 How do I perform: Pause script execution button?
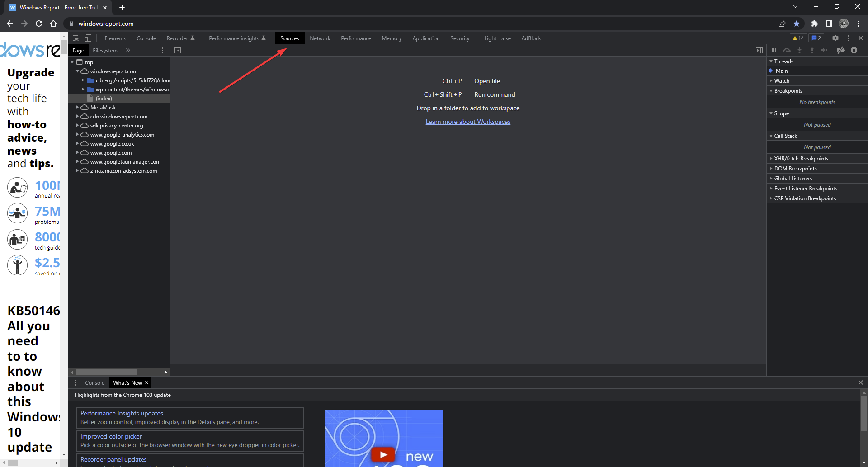(x=774, y=51)
